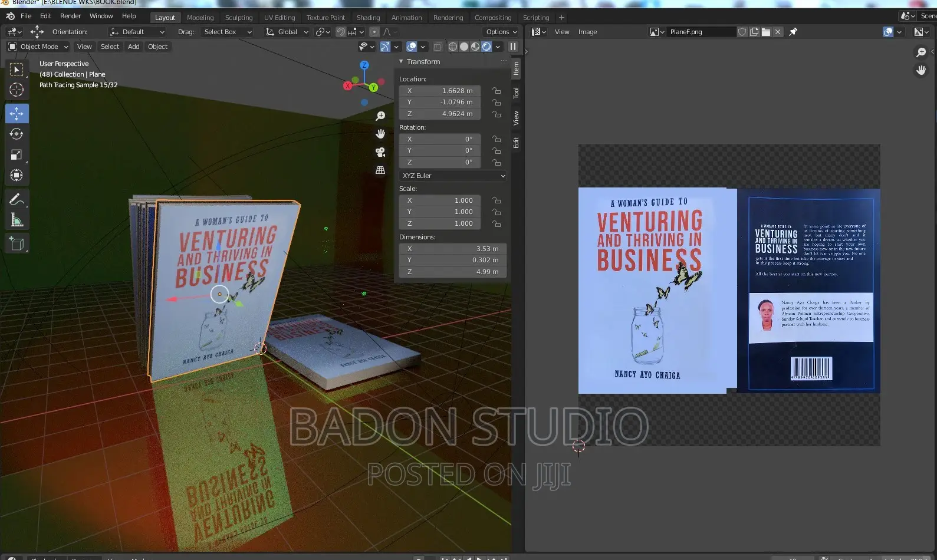
Task: Select the combined Transform tool
Action: point(17,175)
